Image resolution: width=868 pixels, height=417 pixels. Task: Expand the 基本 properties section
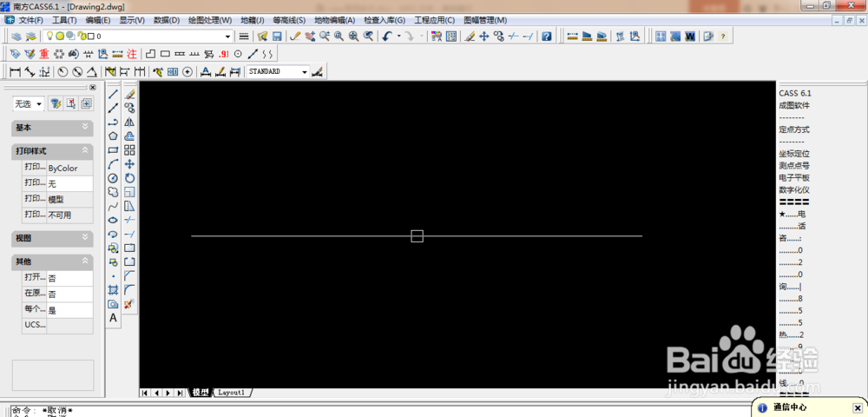click(x=85, y=127)
